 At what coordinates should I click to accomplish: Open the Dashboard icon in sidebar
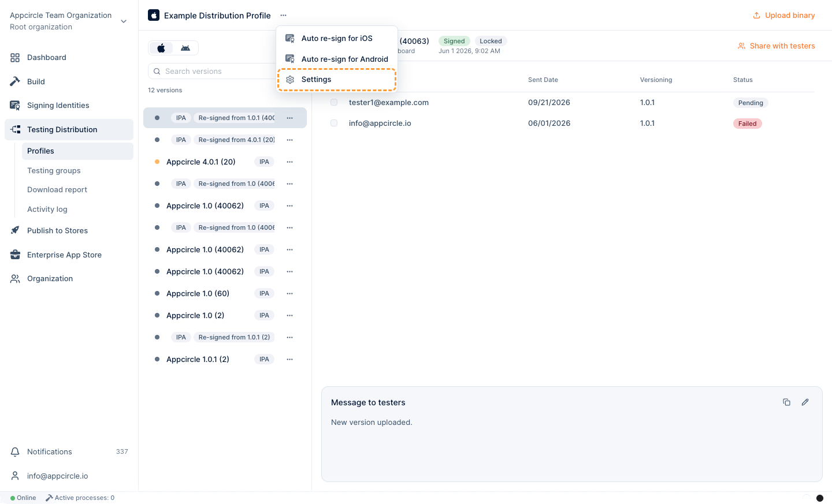click(15, 58)
